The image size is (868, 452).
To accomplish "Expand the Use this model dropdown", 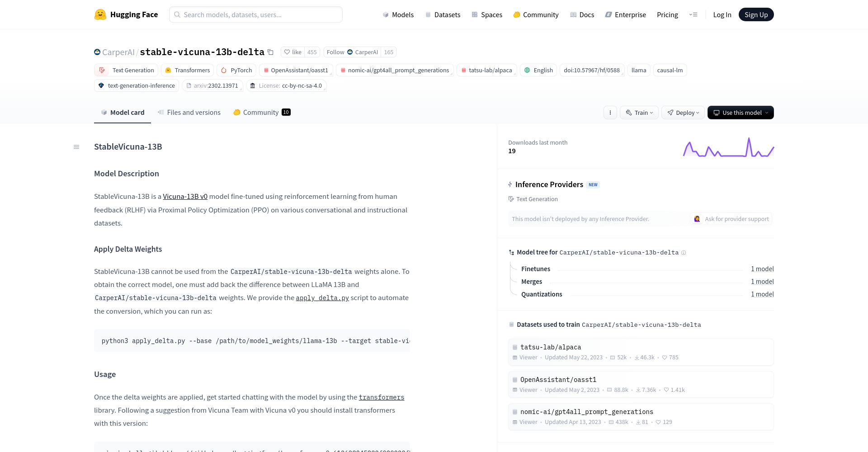I will click(x=741, y=113).
